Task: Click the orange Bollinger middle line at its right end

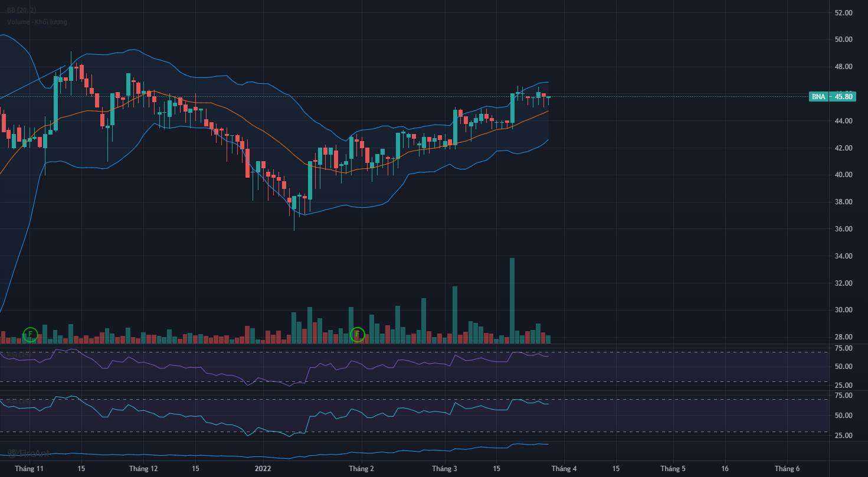Action: click(x=548, y=111)
